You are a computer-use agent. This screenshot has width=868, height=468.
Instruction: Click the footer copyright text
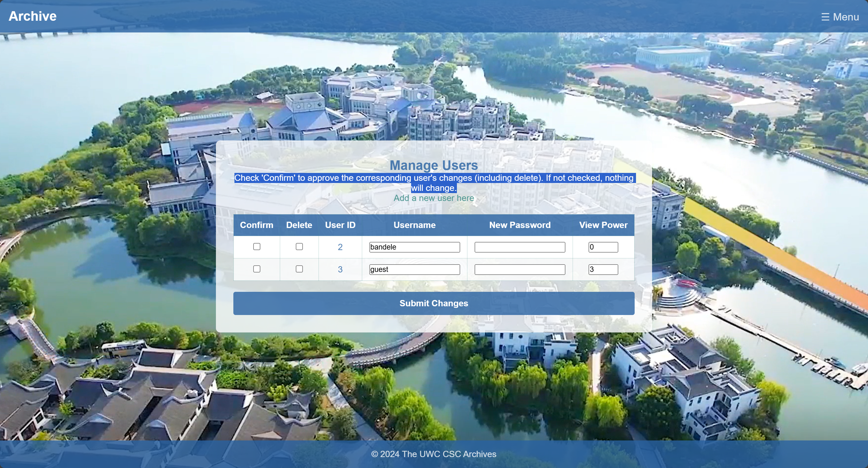click(434, 454)
